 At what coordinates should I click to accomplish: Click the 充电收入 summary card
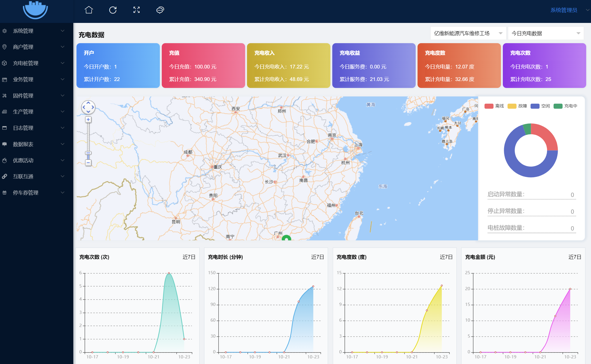click(x=288, y=66)
